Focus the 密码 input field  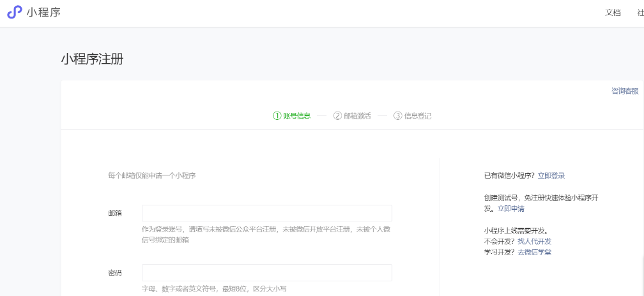point(267,272)
